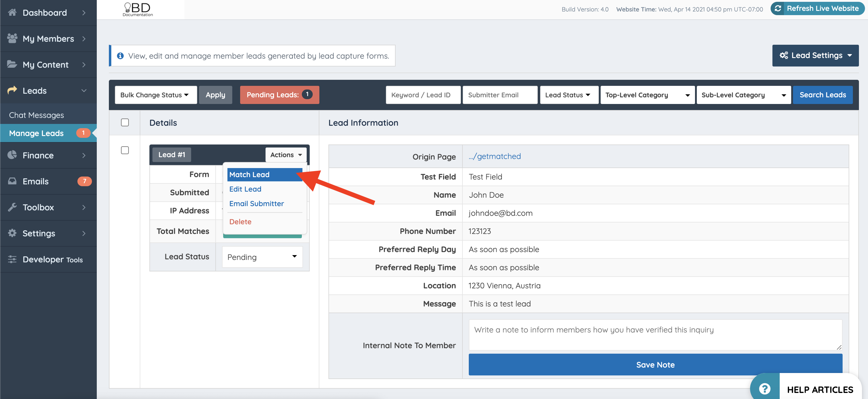Toggle the Pending Leads filter badge

279,95
